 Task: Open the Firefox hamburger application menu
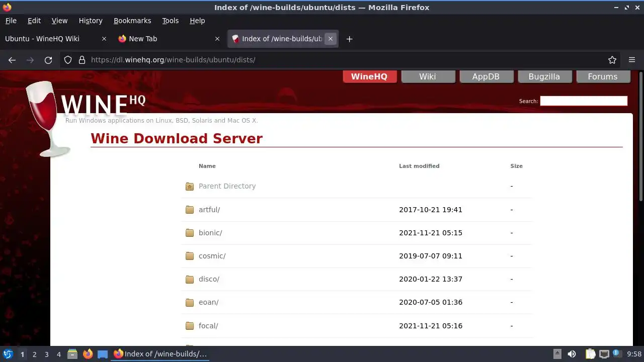click(632, 60)
